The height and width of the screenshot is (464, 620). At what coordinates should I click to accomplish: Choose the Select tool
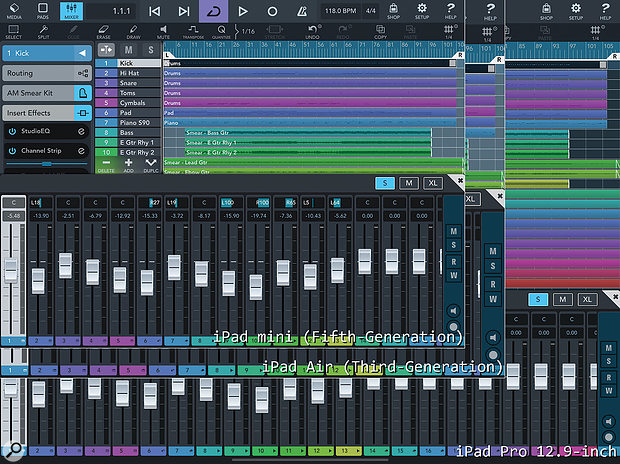tap(13, 32)
